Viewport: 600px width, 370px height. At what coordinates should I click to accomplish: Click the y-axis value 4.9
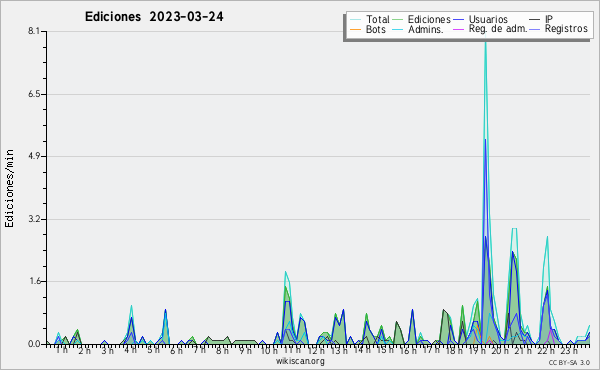click(x=34, y=156)
